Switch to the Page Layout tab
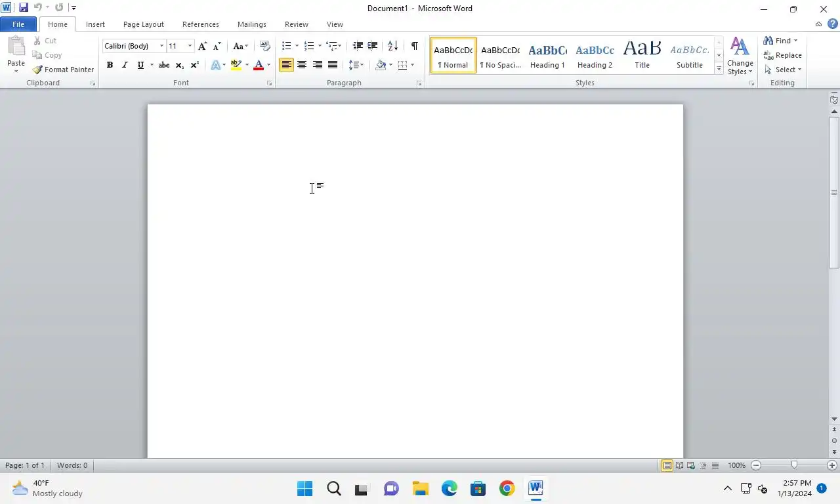This screenshot has width=840, height=504. 144,24
